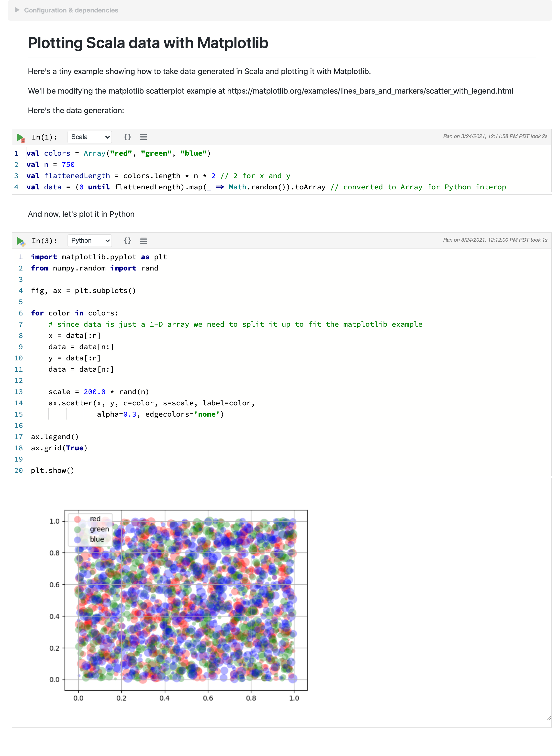Click the Python logo badge on cell In(3)
The image size is (560, 756).
point(23,244)
